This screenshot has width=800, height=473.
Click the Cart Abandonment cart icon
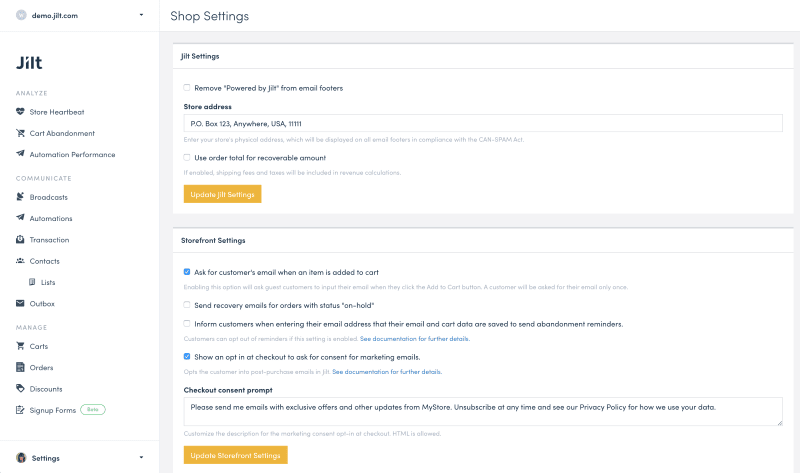tap(20, 133)
